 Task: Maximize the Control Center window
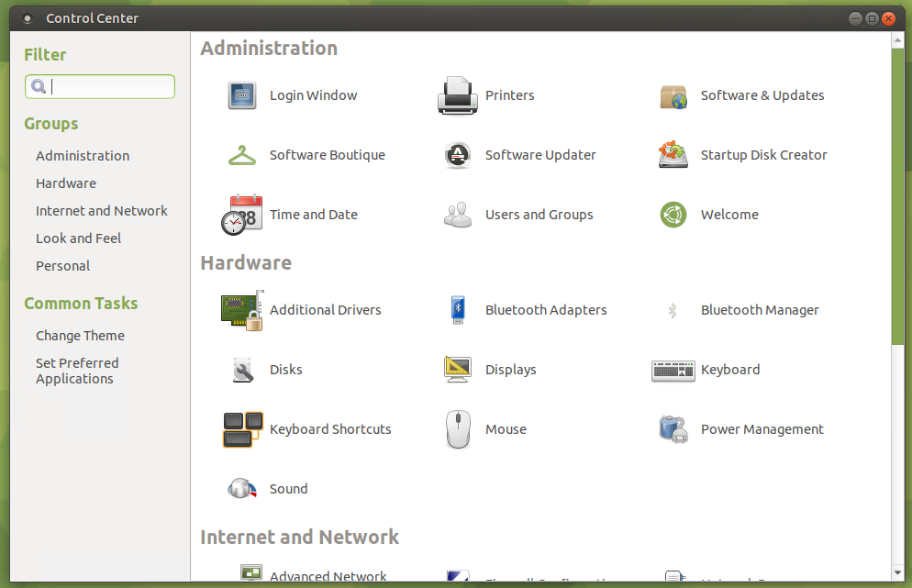coord(872,18)
